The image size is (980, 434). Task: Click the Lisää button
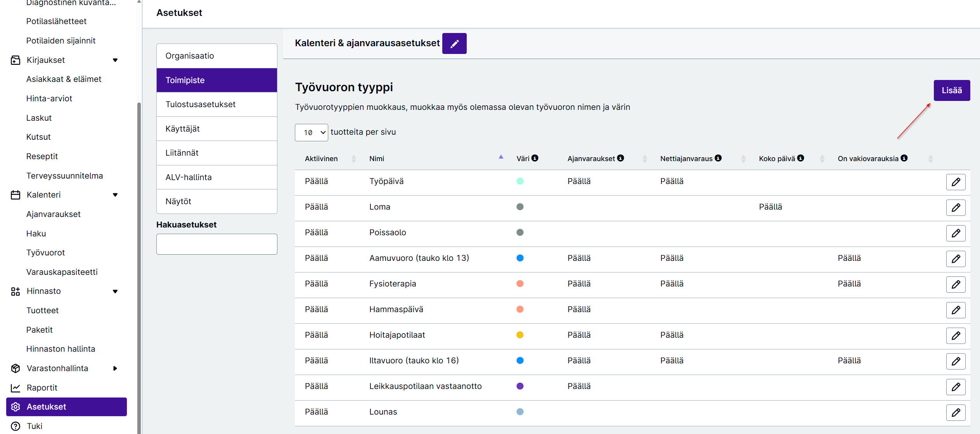[x=952, y=90]
